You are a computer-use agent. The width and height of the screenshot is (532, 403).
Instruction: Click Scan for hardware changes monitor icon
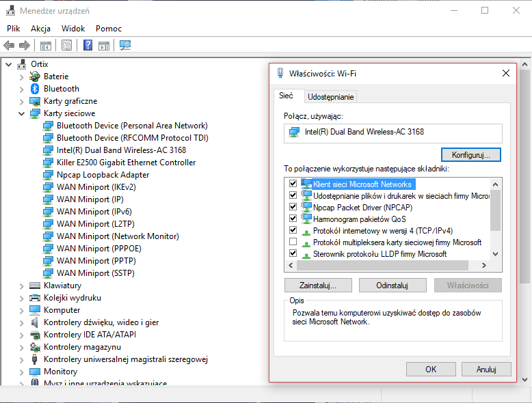(125, 45)
